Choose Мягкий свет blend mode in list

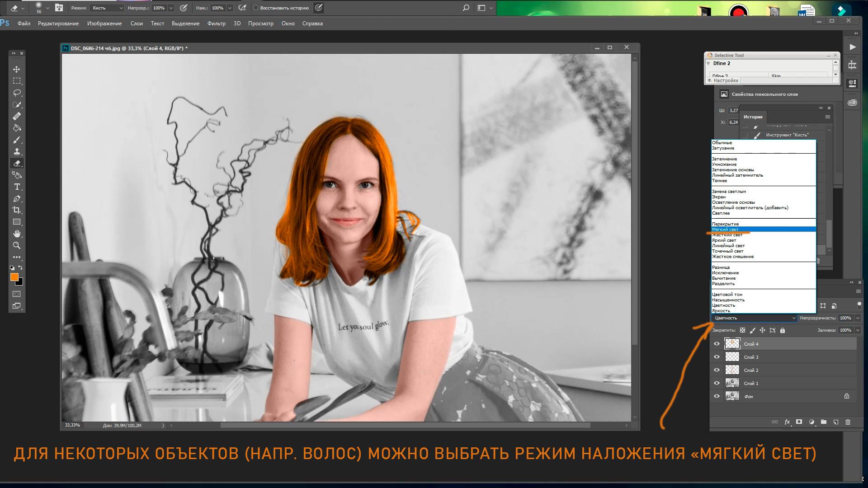pyautogui.click(x=725, y=230)
